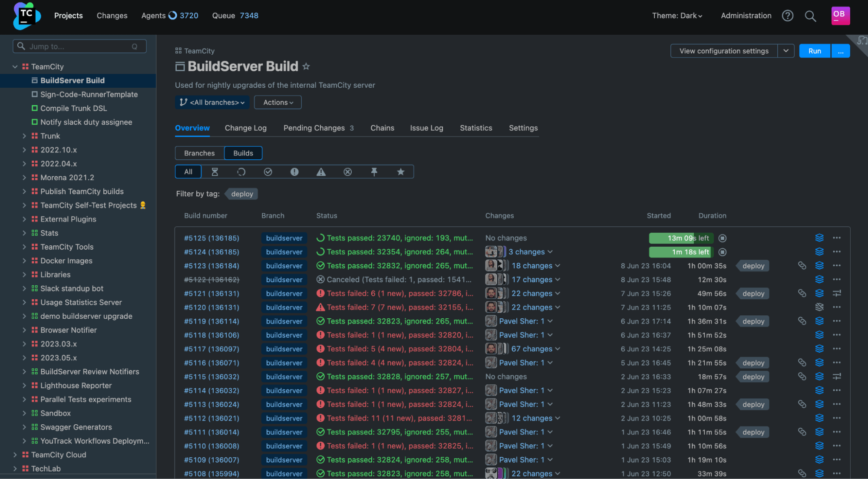Click View configuration settings button

tap(724, 51)
